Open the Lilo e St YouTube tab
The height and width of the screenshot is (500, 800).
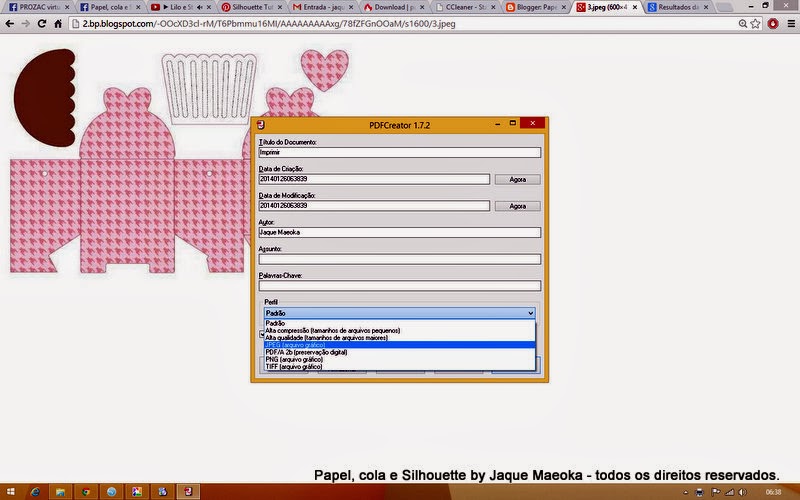tap(176, 7)
